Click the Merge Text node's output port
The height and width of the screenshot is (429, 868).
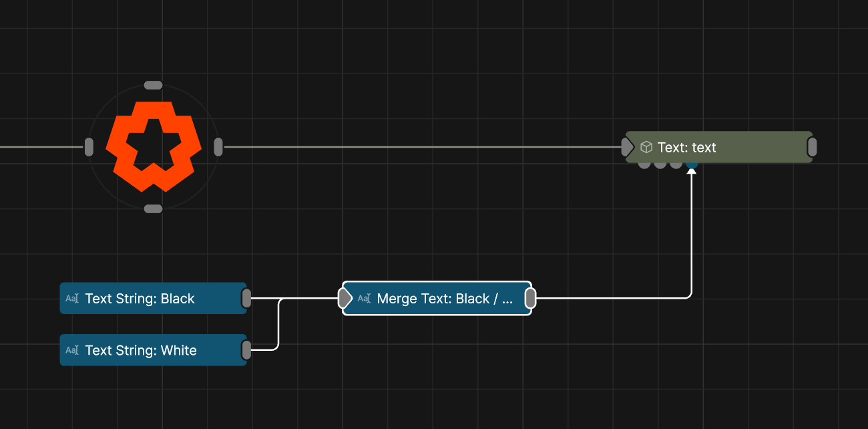(x=530, y=298)
